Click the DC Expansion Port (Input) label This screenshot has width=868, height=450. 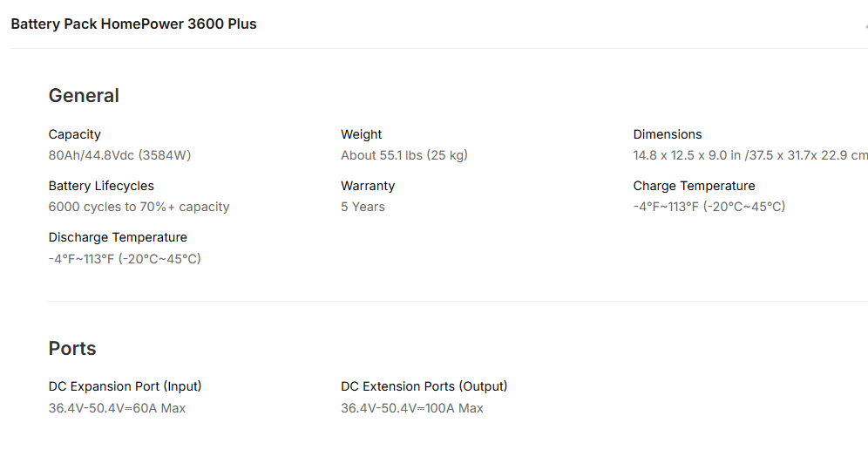click(x=125, y=386)
